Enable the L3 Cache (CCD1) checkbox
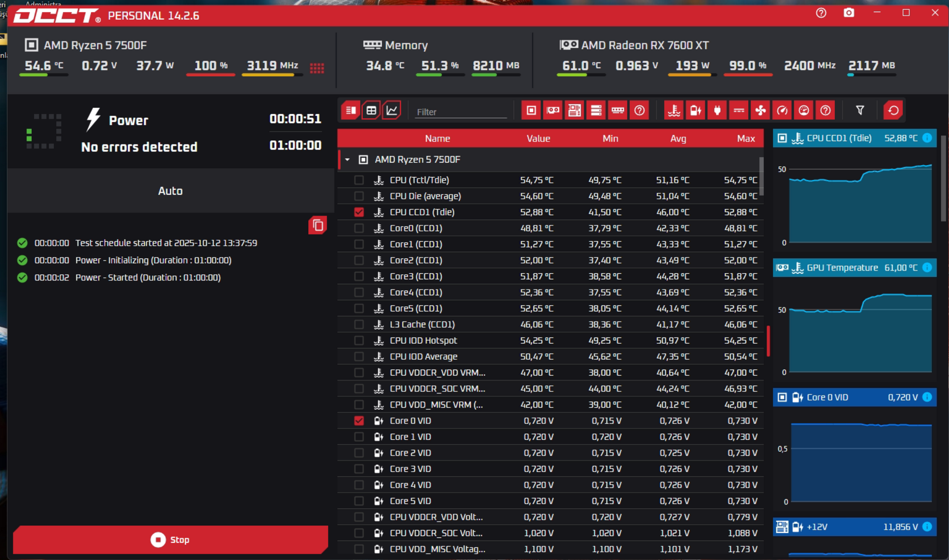 (359, 325)
